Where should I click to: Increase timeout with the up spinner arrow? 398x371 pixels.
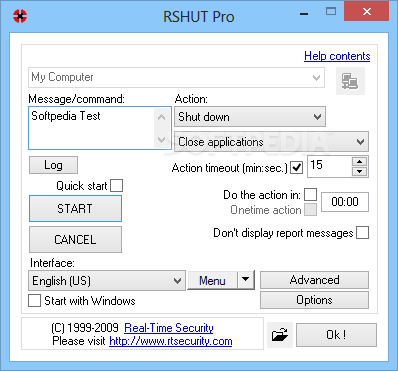click(359, 162)
